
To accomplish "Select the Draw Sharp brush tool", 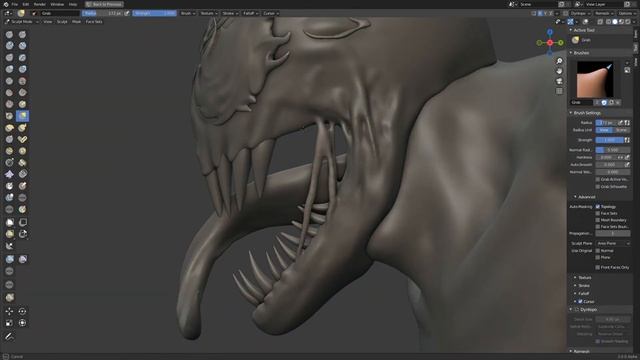I will pyautogui.click(x=22, y=35).
